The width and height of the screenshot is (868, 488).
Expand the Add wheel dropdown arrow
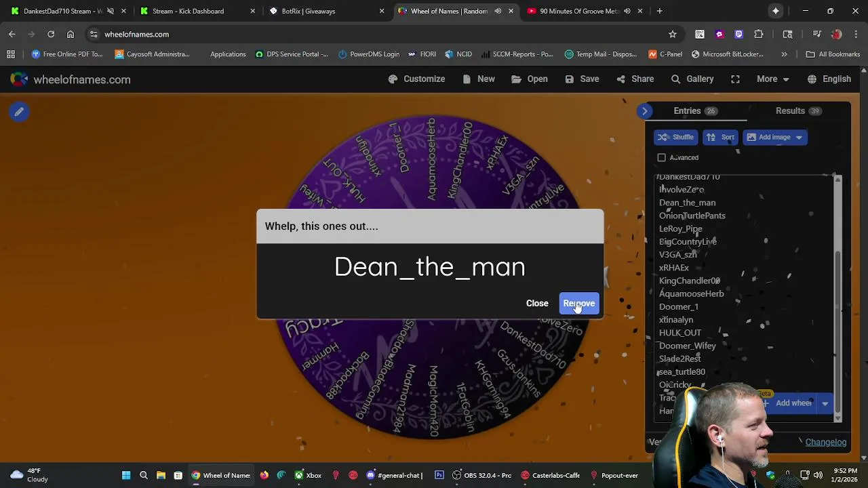[825, 403]
